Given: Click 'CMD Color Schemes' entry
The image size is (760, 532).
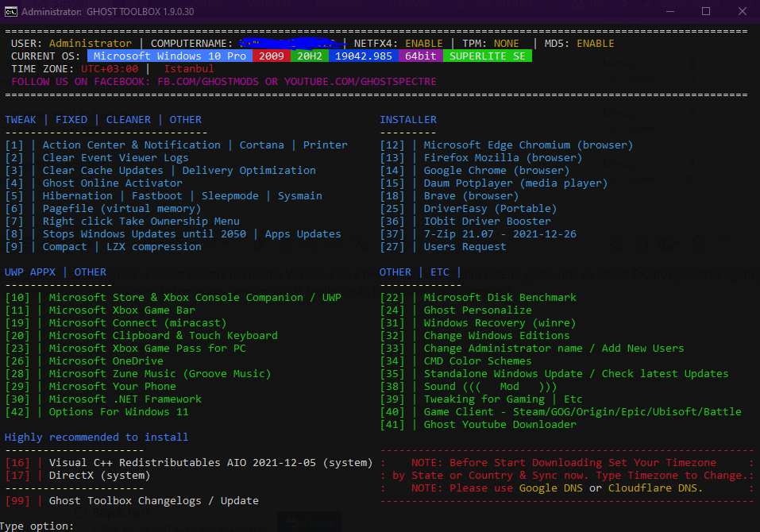Looking at the screenshot, I should (x=477, y=360).
